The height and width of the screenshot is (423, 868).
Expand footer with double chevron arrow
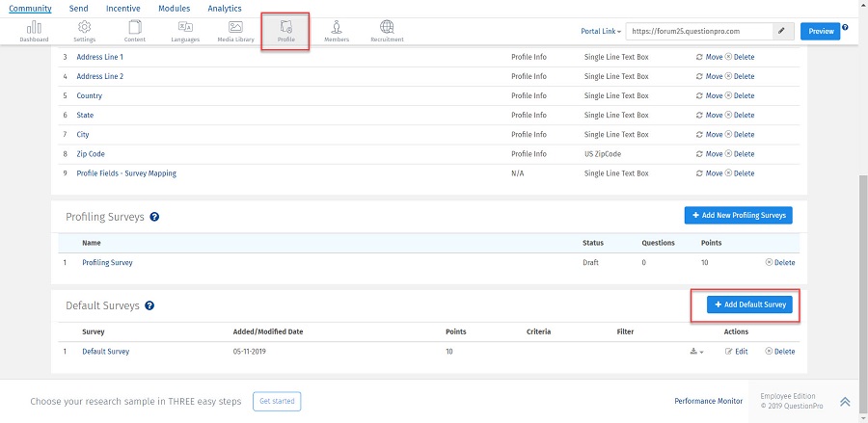pos(845,402)
